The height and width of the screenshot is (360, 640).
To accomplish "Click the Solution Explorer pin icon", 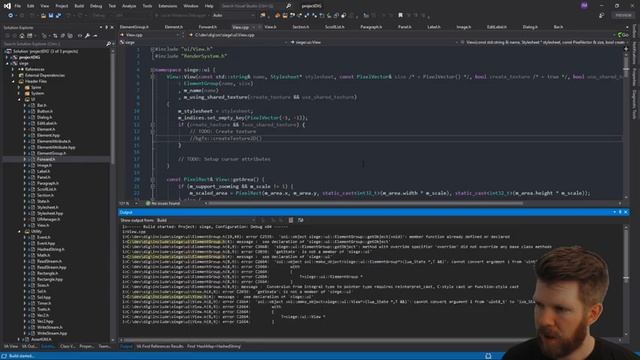I will click(107, 27).
